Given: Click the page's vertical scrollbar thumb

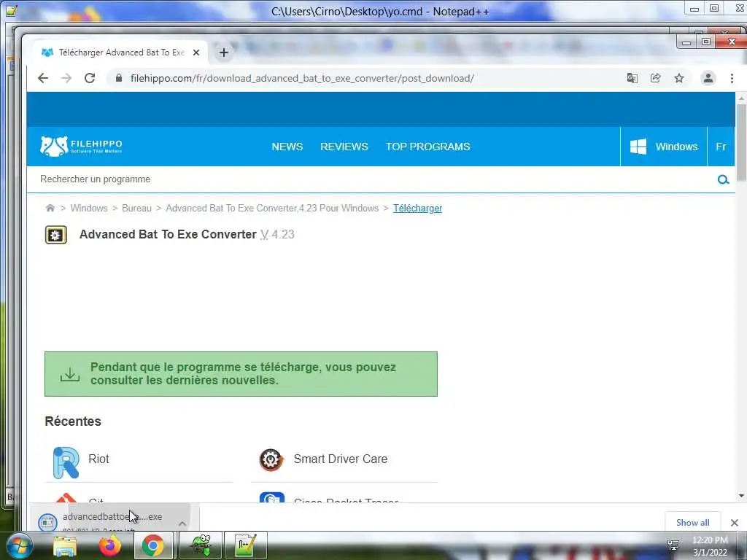Looking at the screenshot, I should [741, 142].
